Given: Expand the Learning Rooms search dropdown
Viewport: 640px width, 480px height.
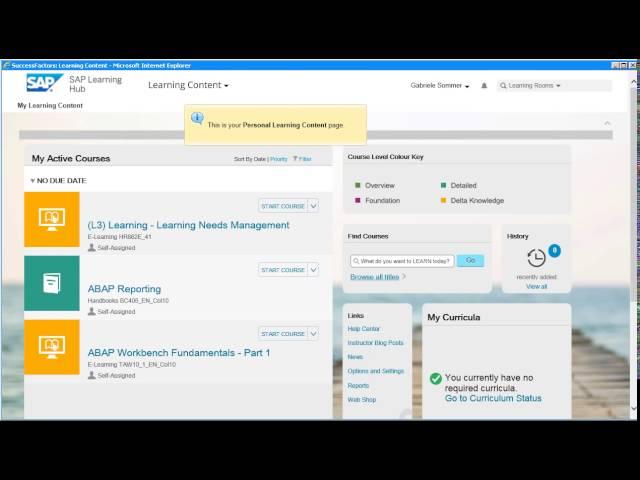Looking at the screenshot, I should click(x=558, y=86).
